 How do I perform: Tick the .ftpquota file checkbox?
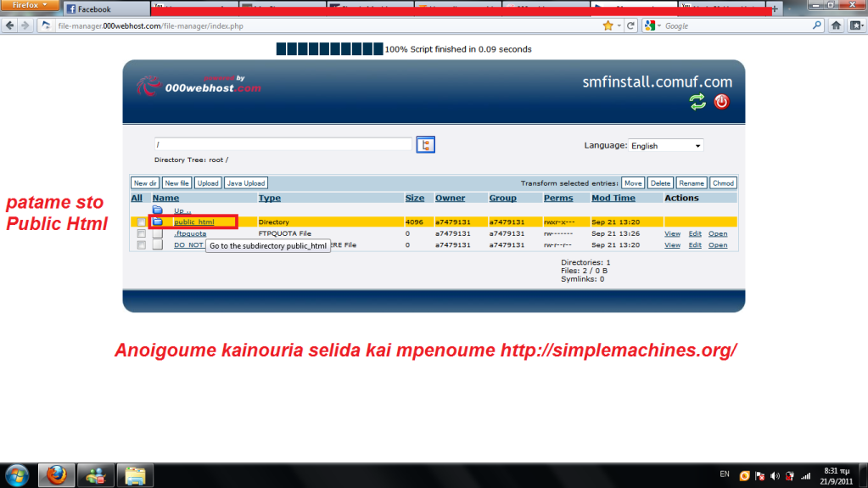(x=141, y=233)
